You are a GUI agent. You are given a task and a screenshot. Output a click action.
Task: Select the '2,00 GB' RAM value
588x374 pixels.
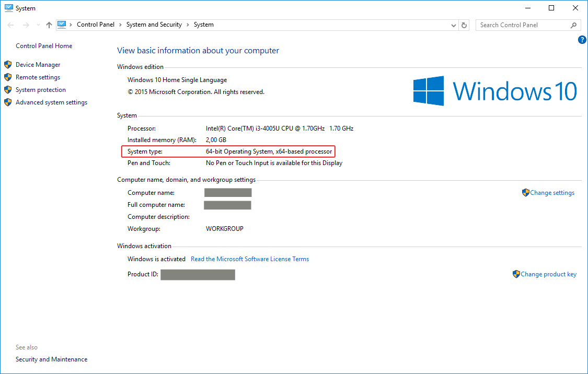216,140
